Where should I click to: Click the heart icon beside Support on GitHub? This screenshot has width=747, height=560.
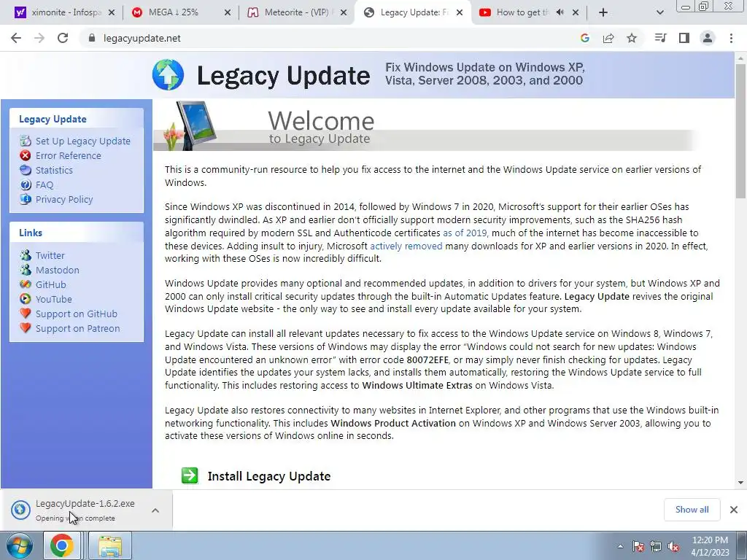click(x=26, y=314)
